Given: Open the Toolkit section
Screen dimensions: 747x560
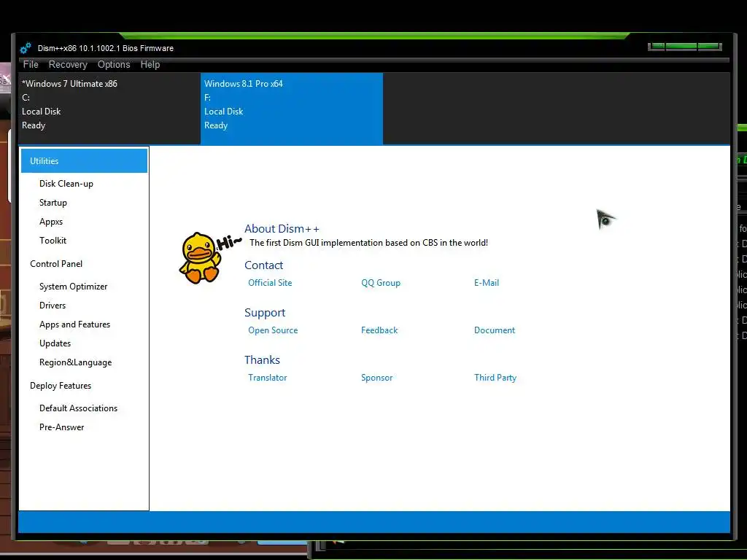Looking at the screenshot, I should [x=53, y=241].
